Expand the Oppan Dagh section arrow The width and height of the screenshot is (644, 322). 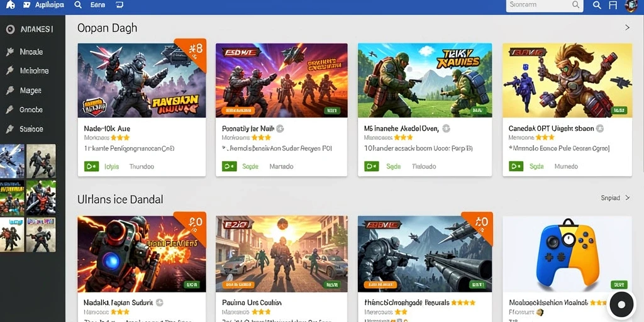point(627,28)
